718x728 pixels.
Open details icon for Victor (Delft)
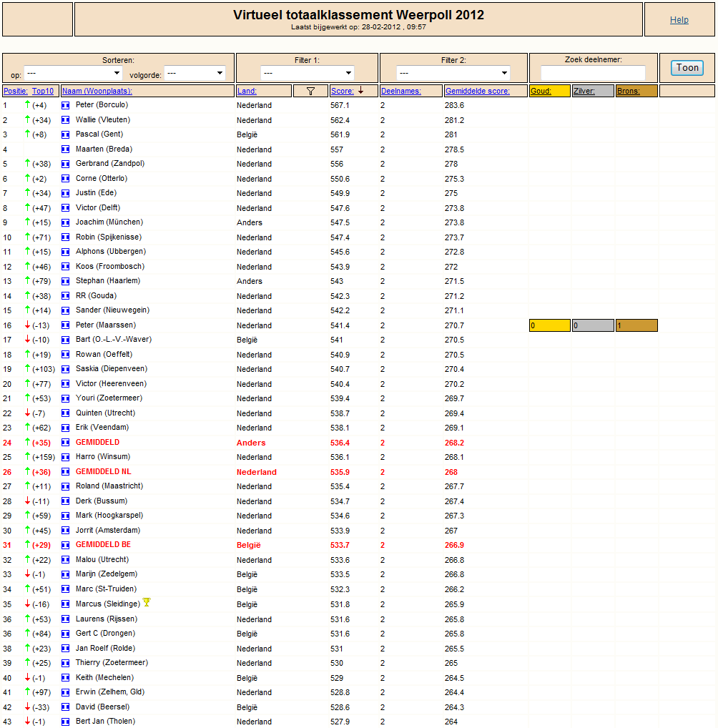point(66,208)
